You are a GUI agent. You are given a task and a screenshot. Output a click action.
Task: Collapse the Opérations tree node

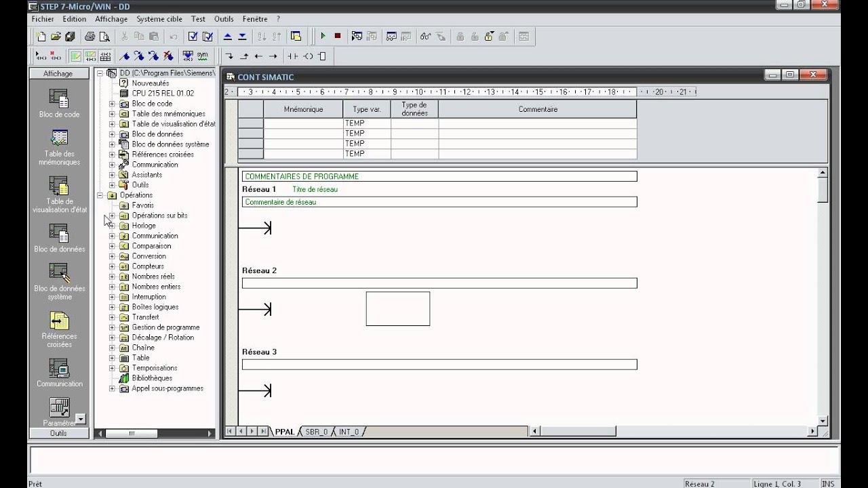coord(100,195)
